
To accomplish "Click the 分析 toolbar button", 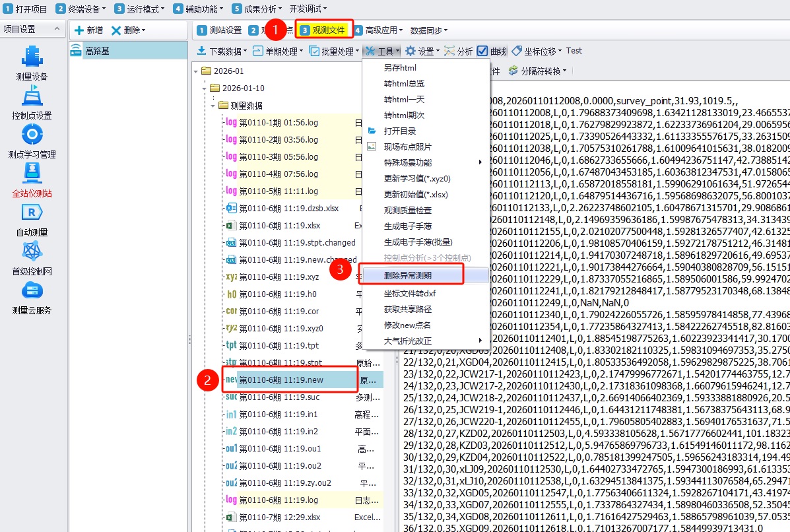I will click(459, 51).
